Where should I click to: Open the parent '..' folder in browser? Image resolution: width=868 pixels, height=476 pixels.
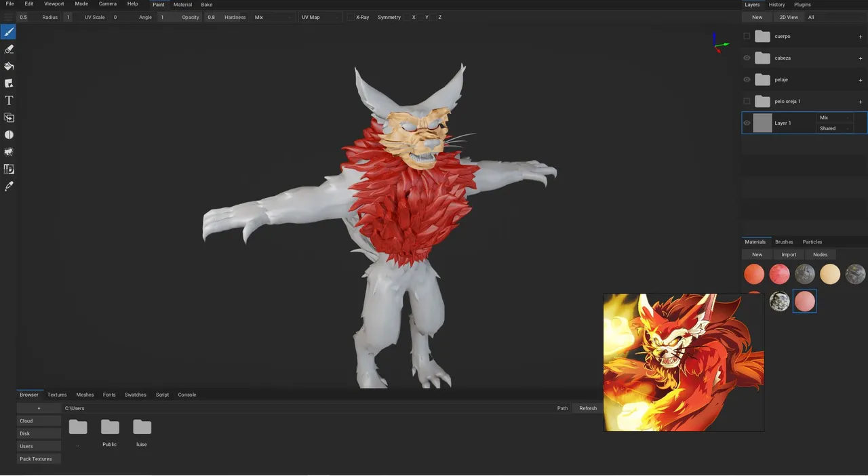click(78, 427)
